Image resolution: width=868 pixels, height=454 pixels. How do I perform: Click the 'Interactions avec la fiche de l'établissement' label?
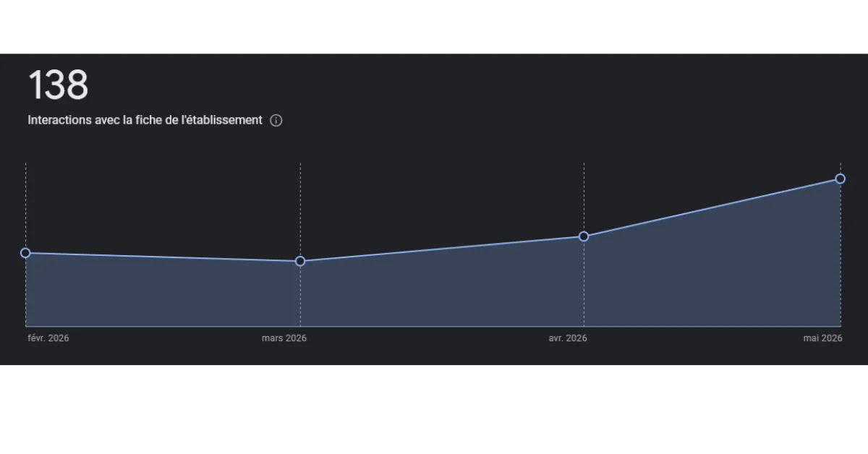[x=145, y=120]
